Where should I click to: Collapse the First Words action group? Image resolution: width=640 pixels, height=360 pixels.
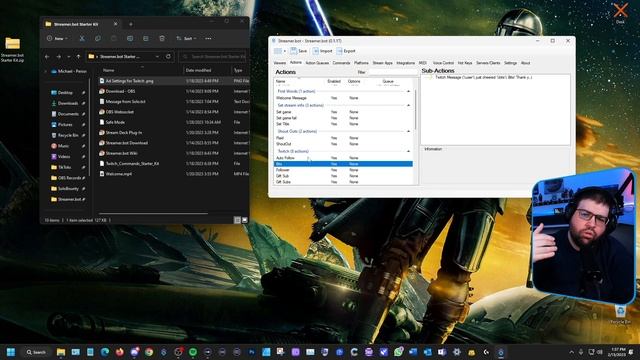click(408, 91)
